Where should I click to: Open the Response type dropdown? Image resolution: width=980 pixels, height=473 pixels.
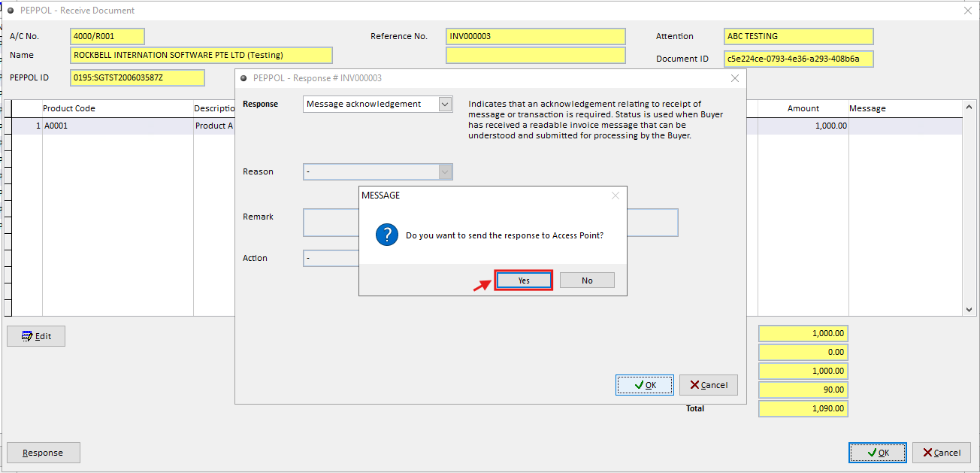pos(446,104)
